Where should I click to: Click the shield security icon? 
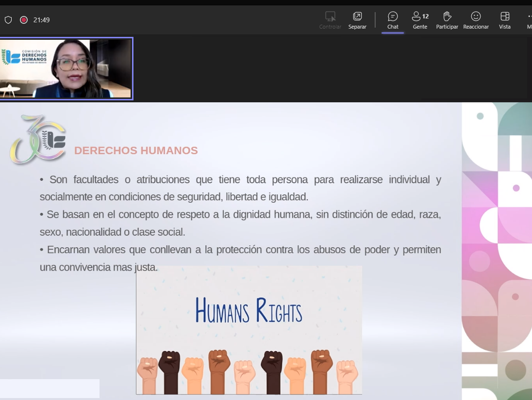pyautogui.click(x=8, y=20)
